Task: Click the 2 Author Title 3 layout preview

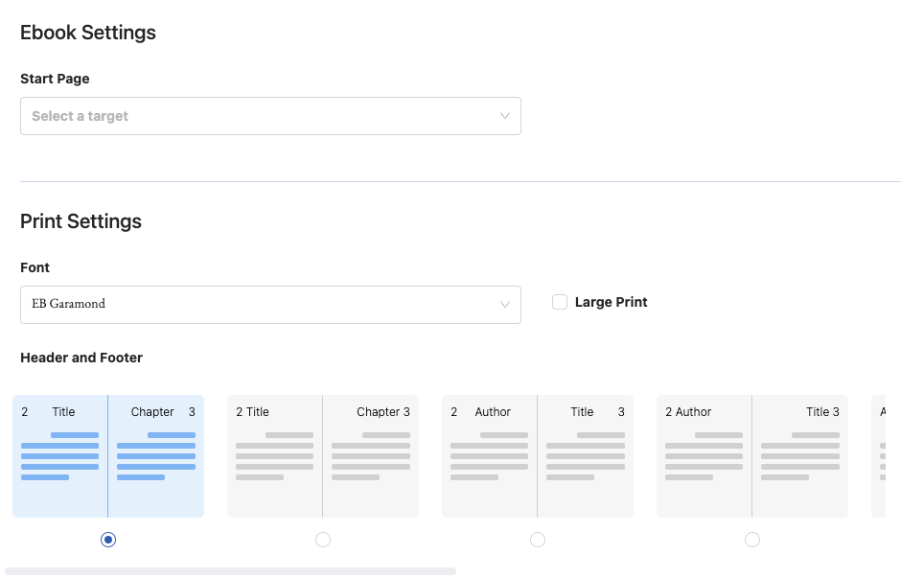Action: pyautogui.click(x=752, y=455)
